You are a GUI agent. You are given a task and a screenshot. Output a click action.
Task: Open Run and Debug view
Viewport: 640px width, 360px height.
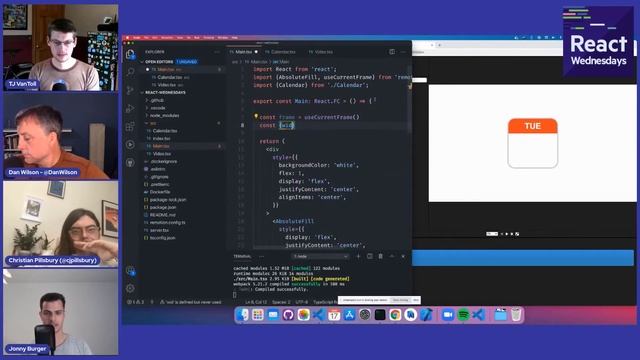coord(130,108)
